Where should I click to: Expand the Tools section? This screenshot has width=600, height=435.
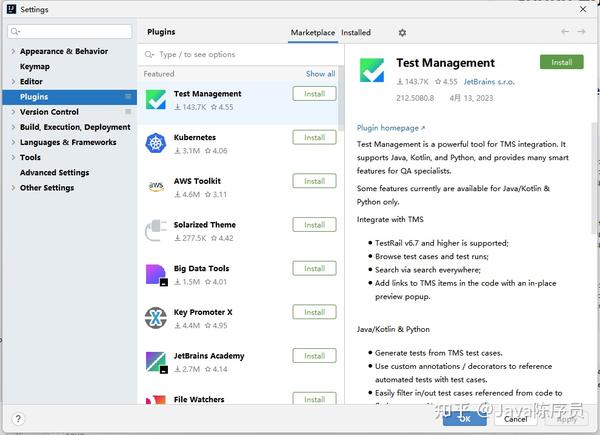13,157
